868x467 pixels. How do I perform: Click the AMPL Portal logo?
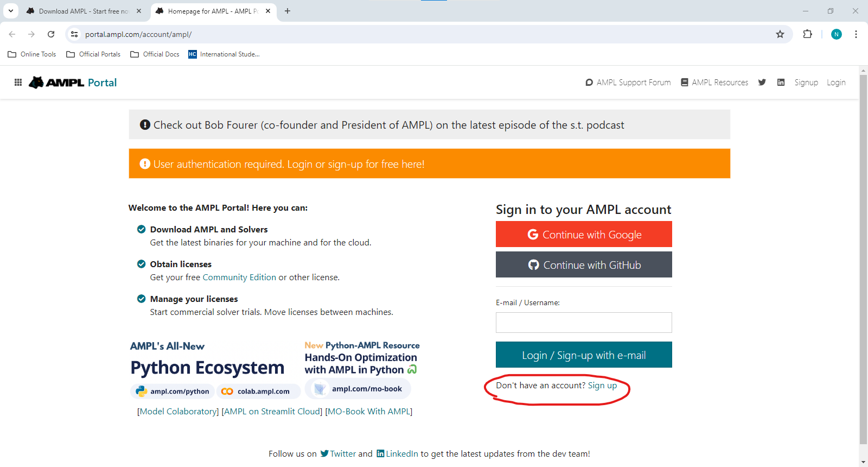(73, 83)
